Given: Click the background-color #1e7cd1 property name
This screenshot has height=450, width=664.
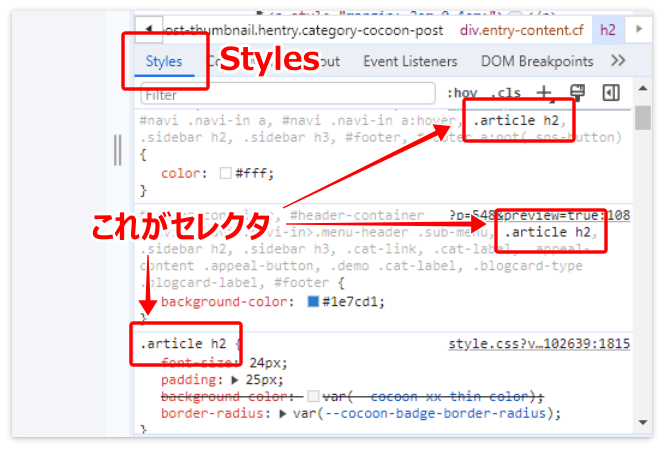Looking at the screenshot, I should tap(223, 302).
